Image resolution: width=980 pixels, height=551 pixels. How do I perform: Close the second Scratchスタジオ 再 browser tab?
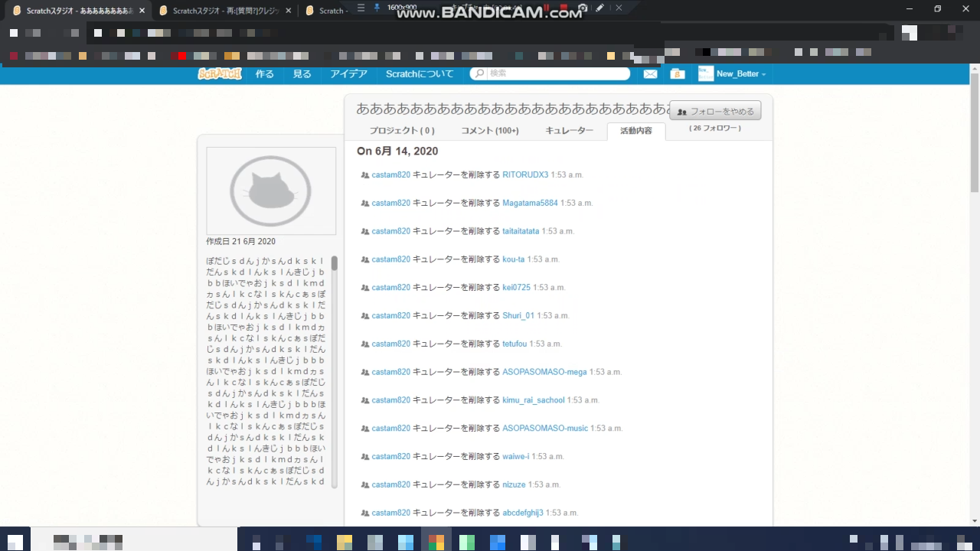pos(288,11)
